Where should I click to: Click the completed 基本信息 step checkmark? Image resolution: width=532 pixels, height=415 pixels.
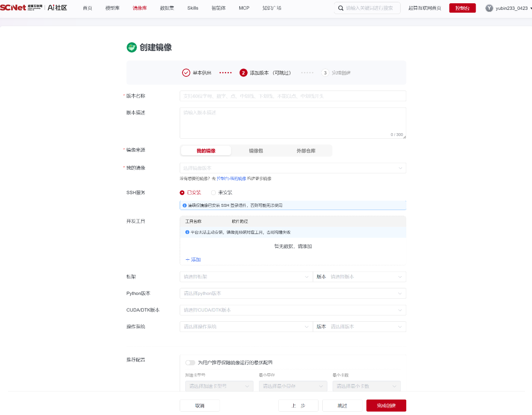186,73
